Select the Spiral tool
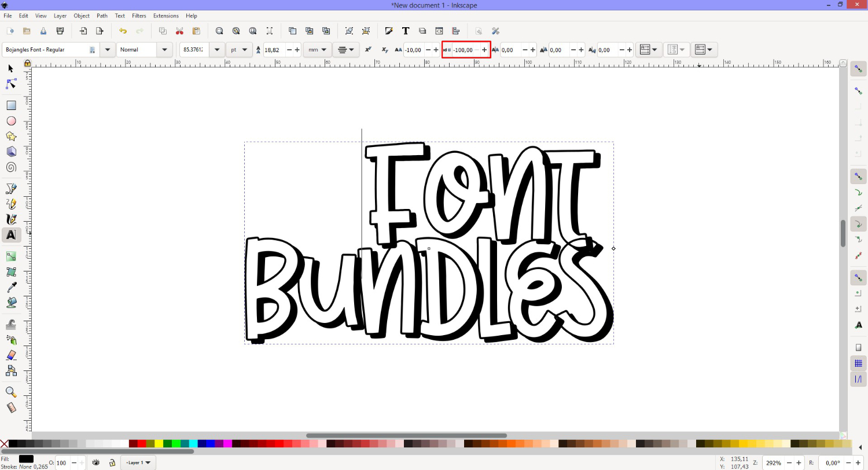Image resolution: width=868 pixels, height=470 pixels. [x=11, y=167]
